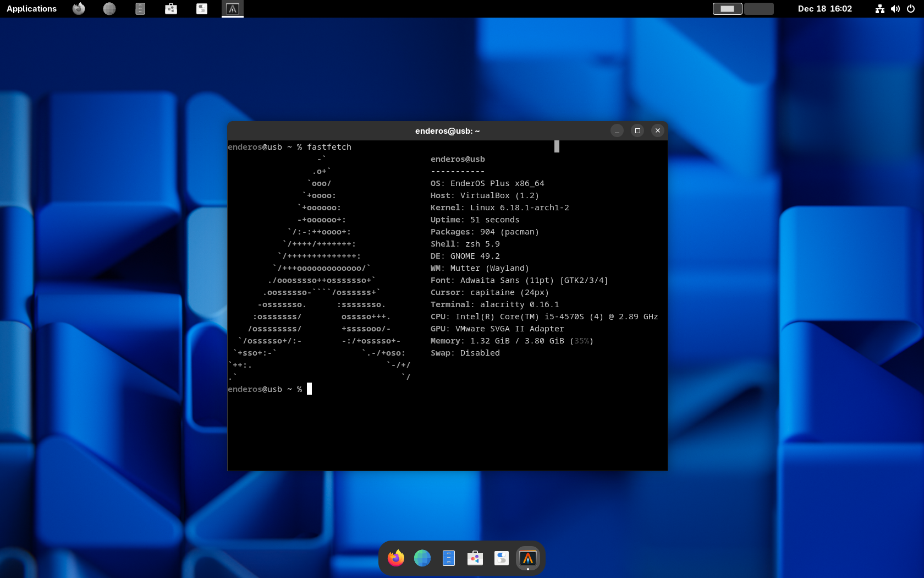Viewport: 924px width, 578px height.
Task: Click the active Alacritty icon in top panel
Action: pos(233,9)
